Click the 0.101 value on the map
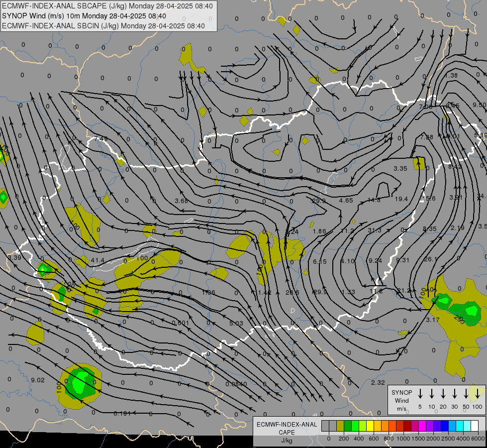The image size is (487, 448). pos(122,414)
